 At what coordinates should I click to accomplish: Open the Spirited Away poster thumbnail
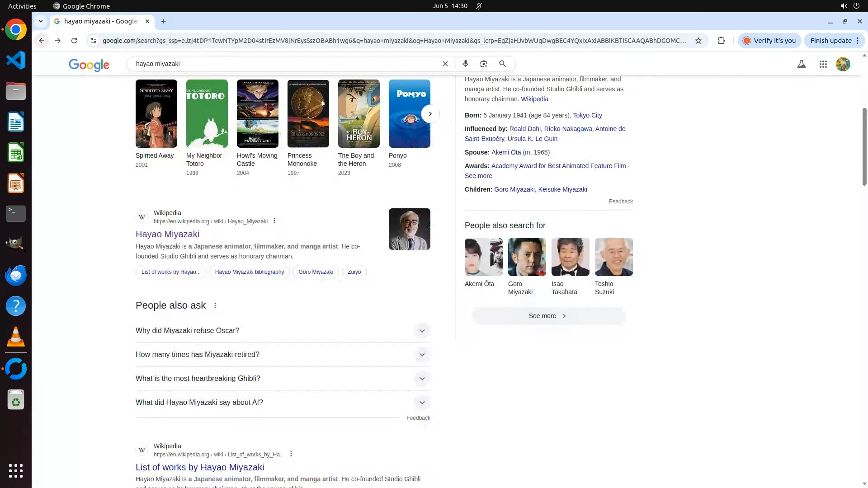(x=156, y=113)
